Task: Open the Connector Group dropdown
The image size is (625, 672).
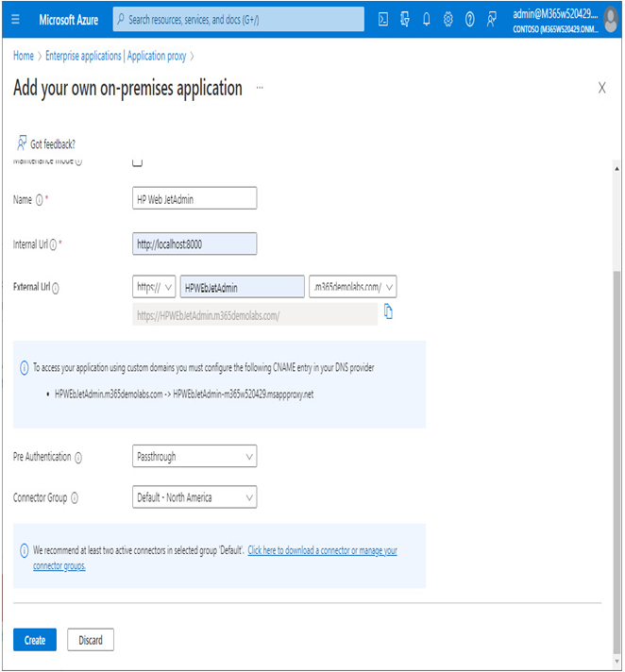Action: click(194, 497)
